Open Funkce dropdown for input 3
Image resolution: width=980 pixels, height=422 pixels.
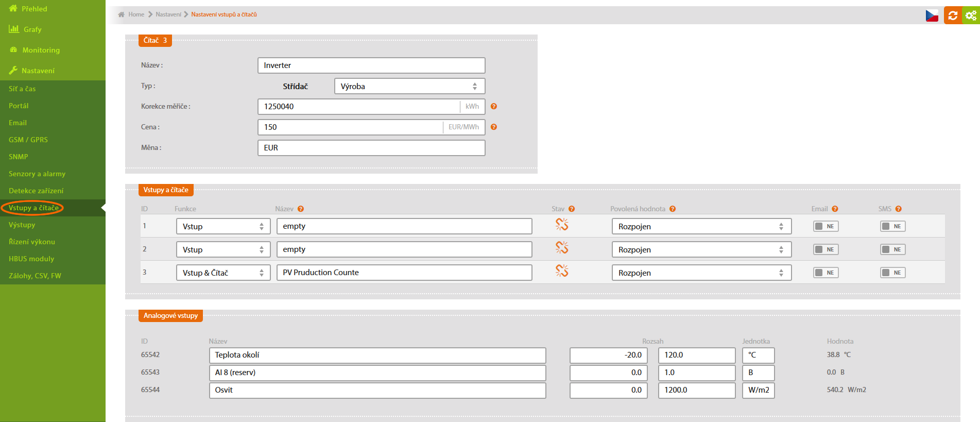[223, 273]
